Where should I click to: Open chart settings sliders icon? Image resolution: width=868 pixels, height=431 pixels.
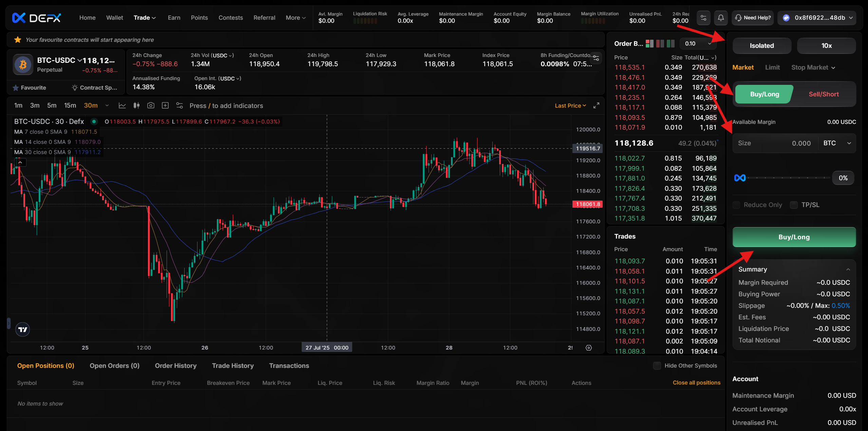(x=180, y=106)
